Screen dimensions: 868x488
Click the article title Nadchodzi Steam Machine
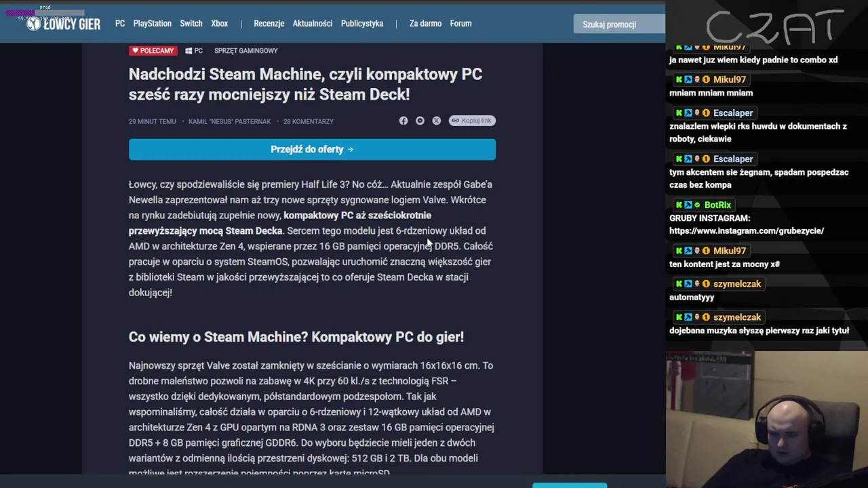306,84
